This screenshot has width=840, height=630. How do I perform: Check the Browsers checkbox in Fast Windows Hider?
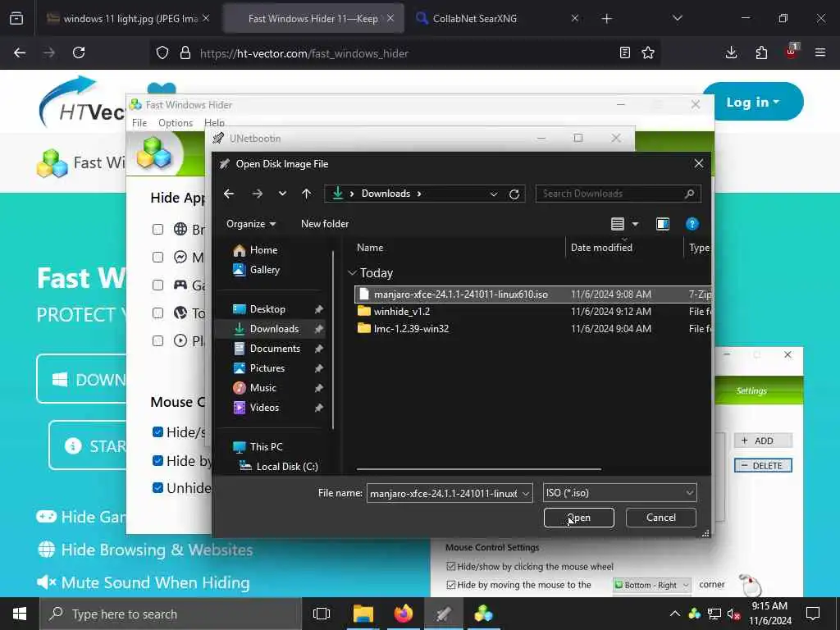(157, 230)
